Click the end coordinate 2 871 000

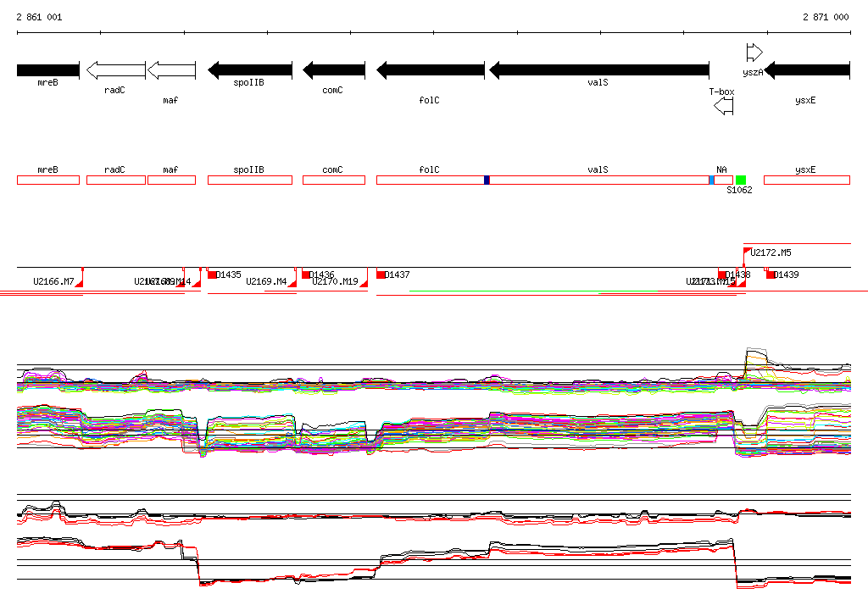(x=826, y=17)
